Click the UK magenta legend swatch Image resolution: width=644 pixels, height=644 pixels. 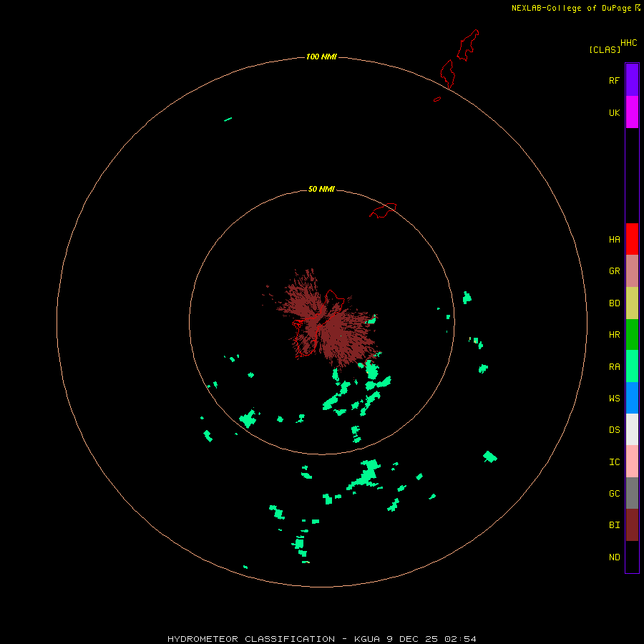pos(632,112)
